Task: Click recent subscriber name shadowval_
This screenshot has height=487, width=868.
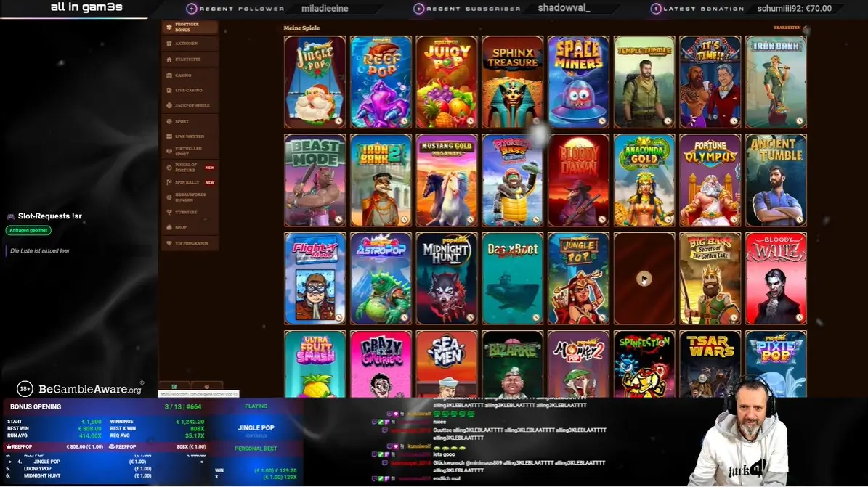Action: (564, 8)
